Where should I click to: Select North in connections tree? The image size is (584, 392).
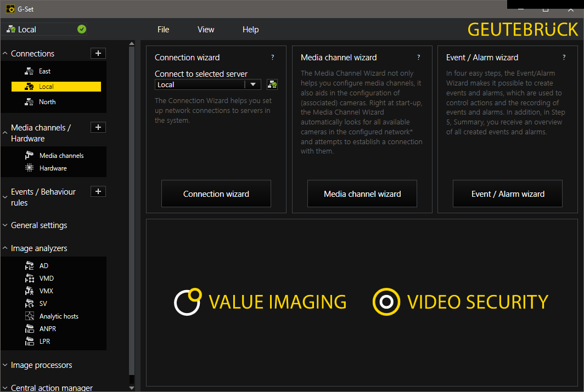point(47,101)
